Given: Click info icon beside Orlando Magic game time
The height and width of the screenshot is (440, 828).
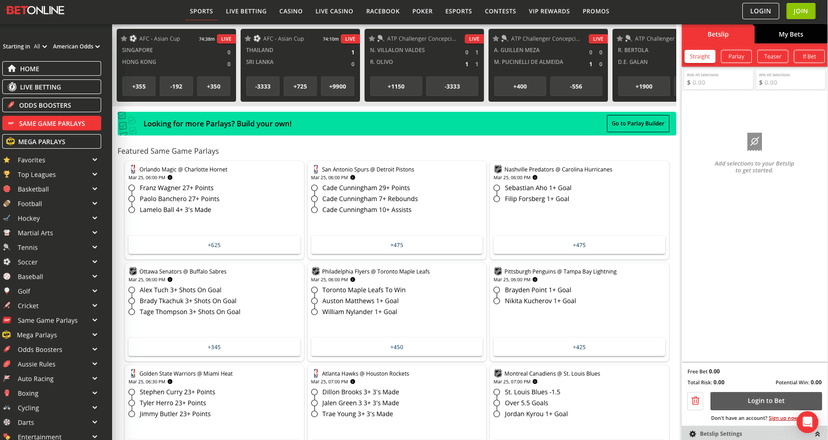Looking at the screenshot, I should pyautogui.click(x=170, y=177).
